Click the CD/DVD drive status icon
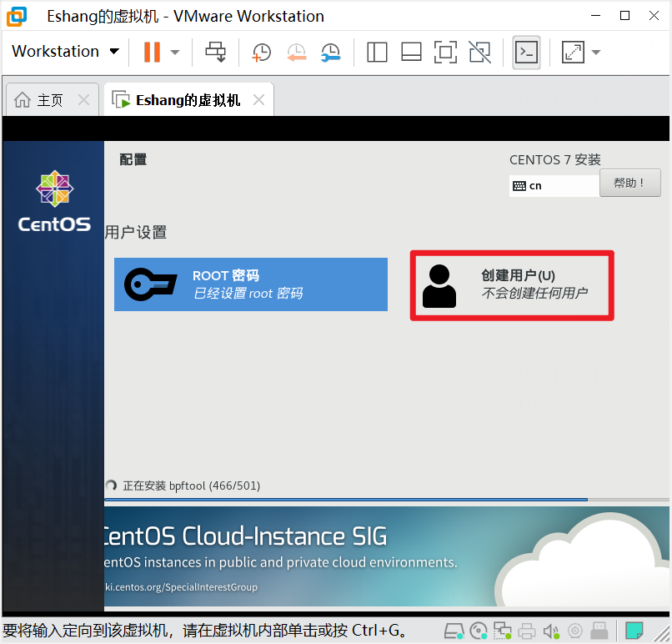The height and width of the screenshot is (644, 672). 479,631
